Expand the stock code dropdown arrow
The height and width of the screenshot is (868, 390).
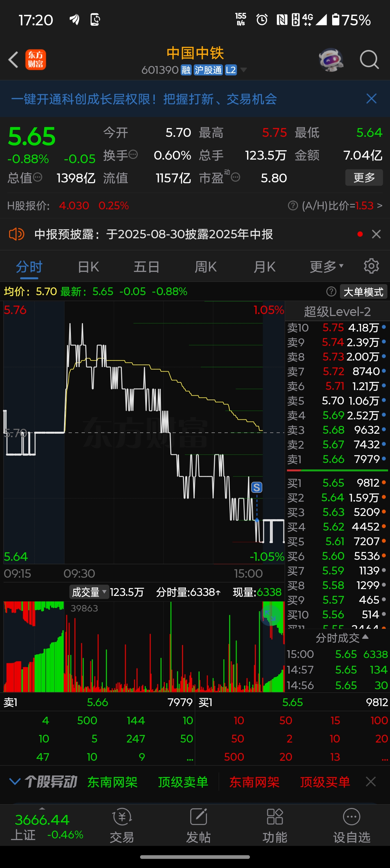tap(243, 70)
